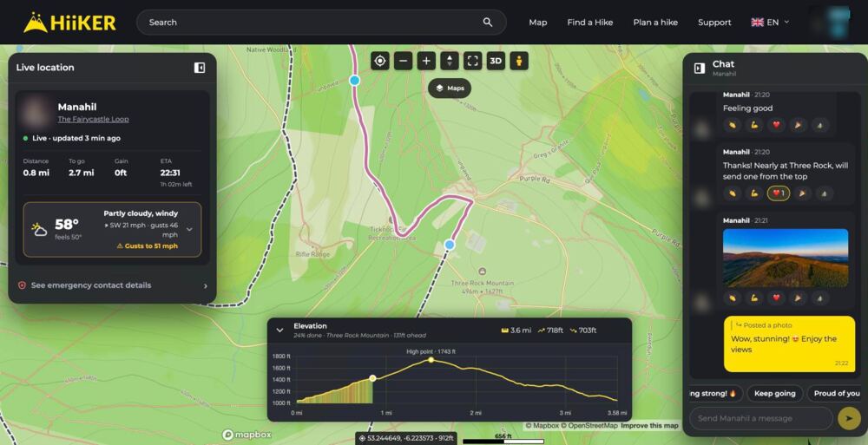Click Manahil's profile picture in Live location
Image resolution: width=868 pixels, height=445 pixels.
pos(35,112)
